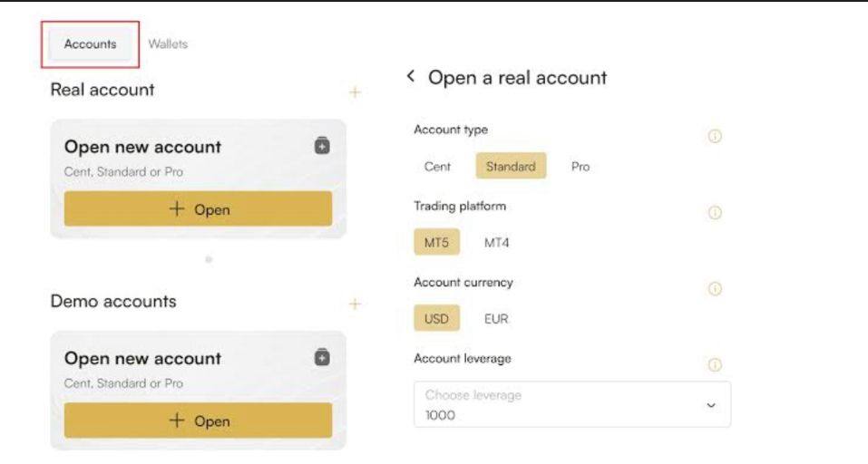The height and width of the screenshot is (464, 868).
Task: Show info for Account currency
Action: coord(714,288)
